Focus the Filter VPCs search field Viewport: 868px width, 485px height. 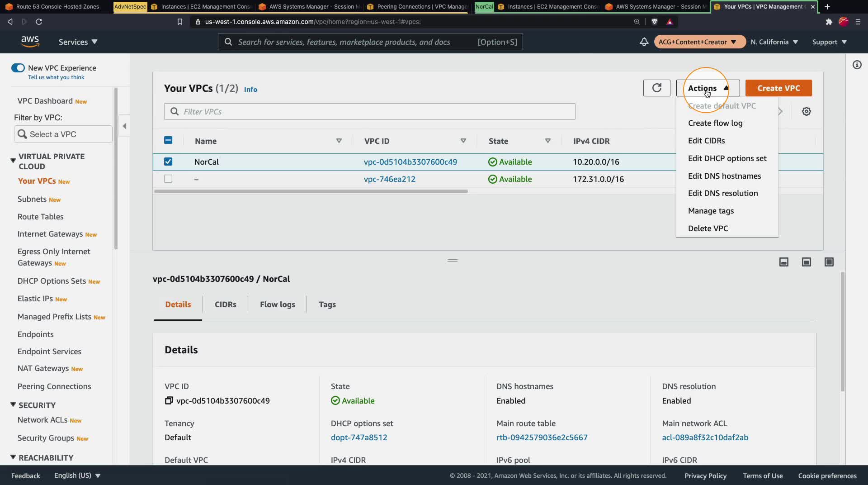[369, 112]
